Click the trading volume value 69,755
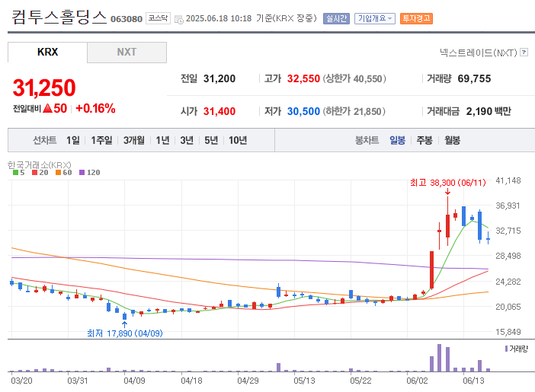This screenshot has height=392, width=535. (x=474, y=78)
